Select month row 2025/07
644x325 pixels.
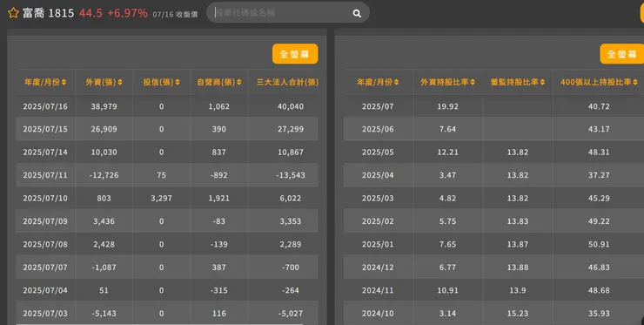point(378,106)
